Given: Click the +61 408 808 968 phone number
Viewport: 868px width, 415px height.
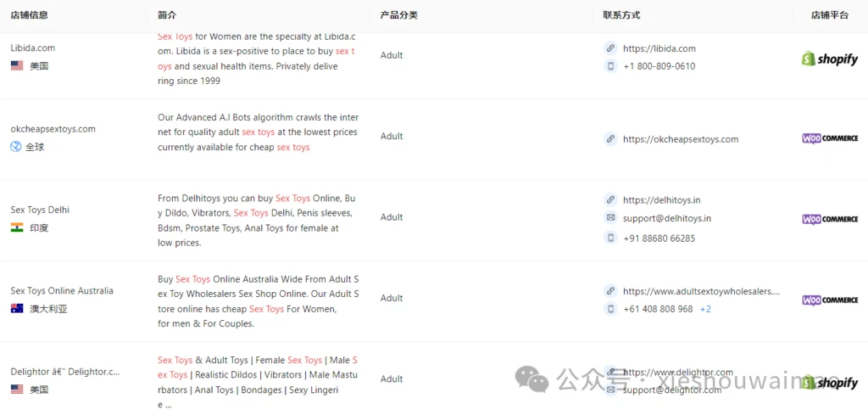Looking at the screenshot, I should pos(658,309).
